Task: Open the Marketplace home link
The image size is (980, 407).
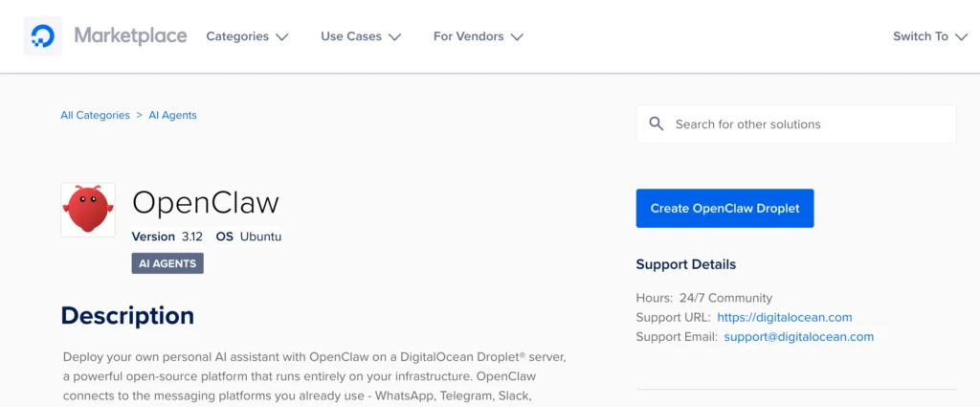Action: tap(130, 35)
